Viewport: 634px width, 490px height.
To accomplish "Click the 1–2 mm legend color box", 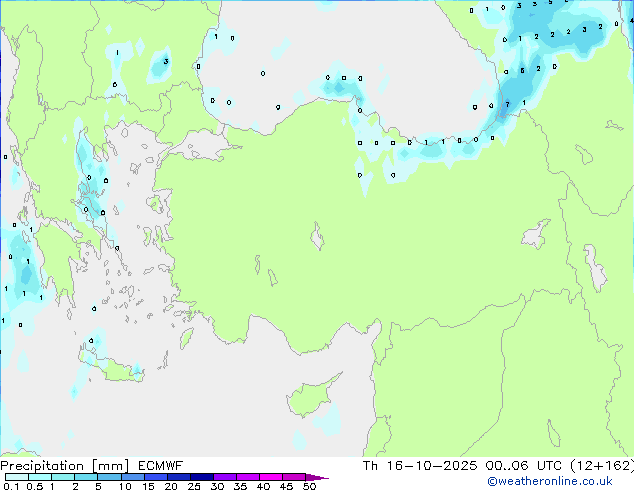I will [63, 477].
